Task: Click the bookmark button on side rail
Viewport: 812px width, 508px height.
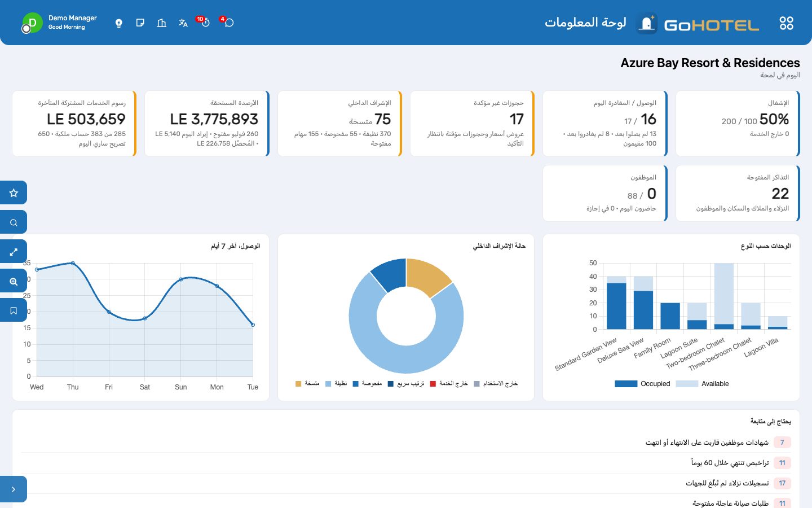Action: [14, 310]
